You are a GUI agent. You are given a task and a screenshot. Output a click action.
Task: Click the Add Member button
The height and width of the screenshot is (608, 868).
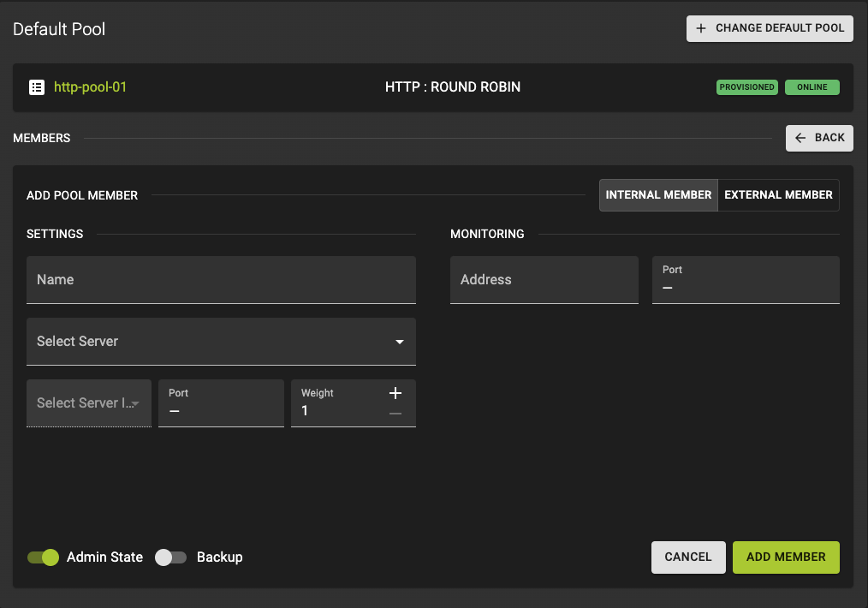(786, 557)
